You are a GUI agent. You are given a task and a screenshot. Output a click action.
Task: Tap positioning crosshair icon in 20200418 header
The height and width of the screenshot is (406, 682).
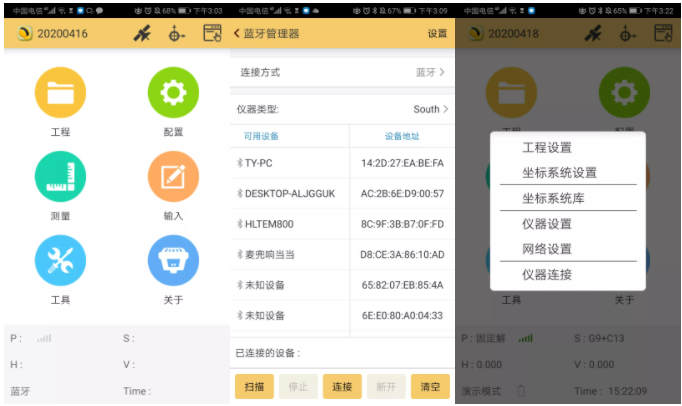(627, 34)
